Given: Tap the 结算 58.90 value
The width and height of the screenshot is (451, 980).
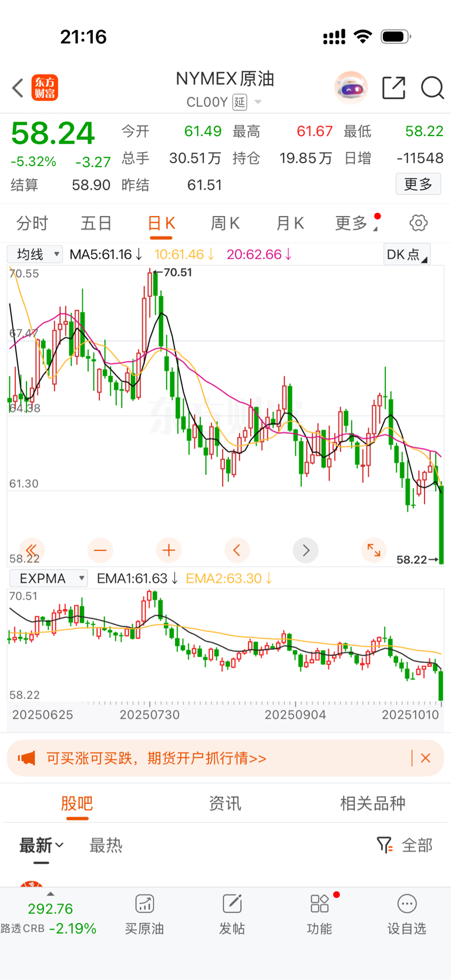Looking at the screenshot, I should pyautogui.click(x=91, y=185).
